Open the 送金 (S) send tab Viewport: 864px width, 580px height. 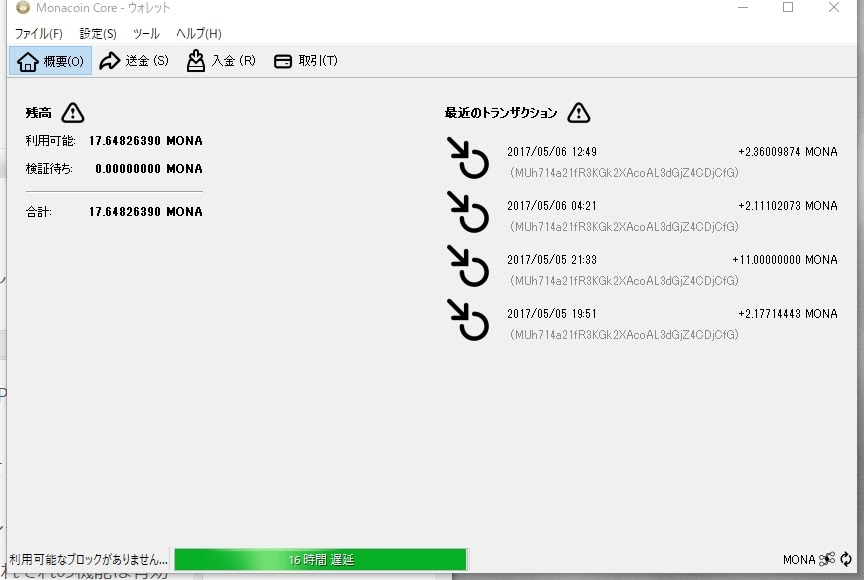(x=134, y=61)
